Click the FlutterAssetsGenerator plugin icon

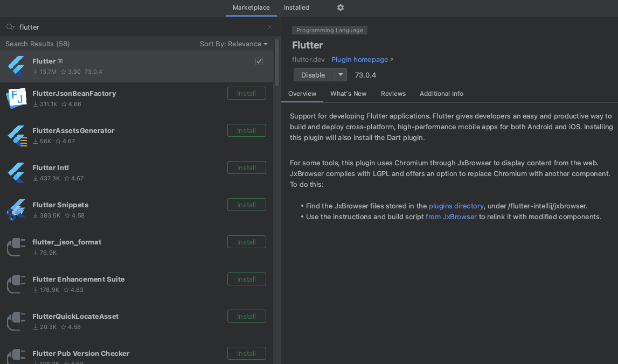tap(17, 136)
